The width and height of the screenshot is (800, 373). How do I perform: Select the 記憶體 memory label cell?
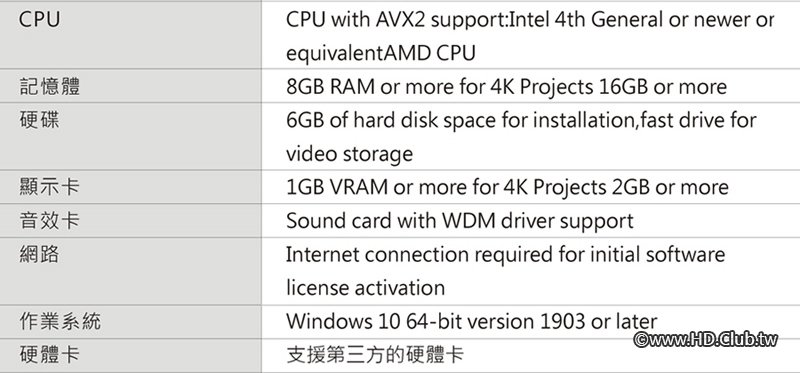coord(49,86)
